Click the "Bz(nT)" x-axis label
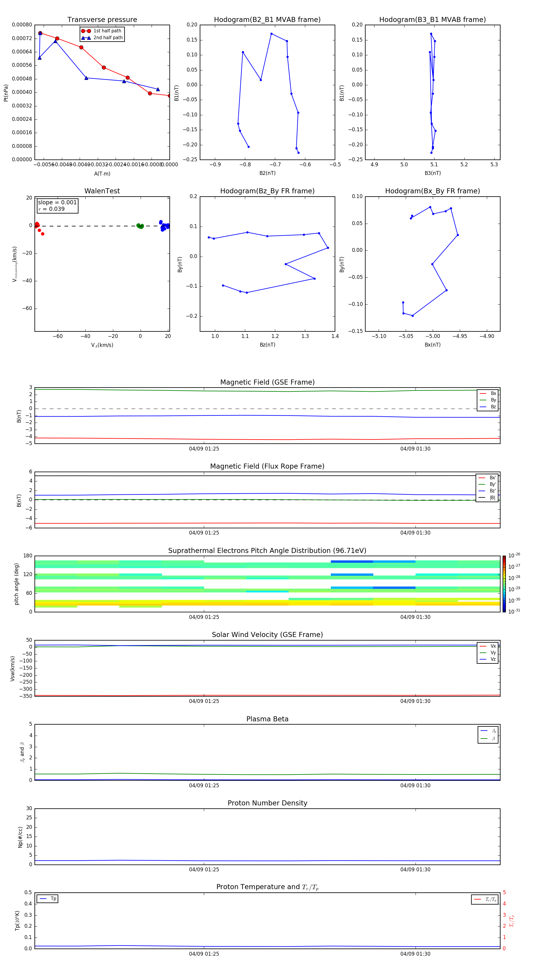 [267, 345]
